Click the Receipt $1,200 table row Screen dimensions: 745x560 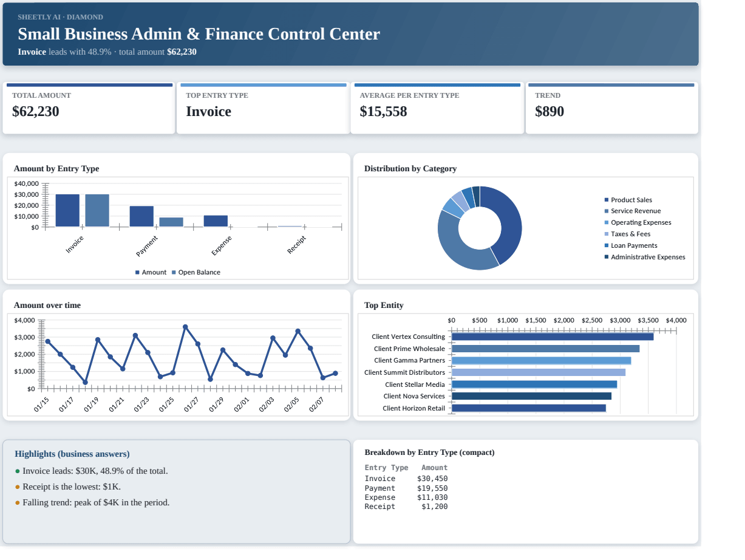406,507
